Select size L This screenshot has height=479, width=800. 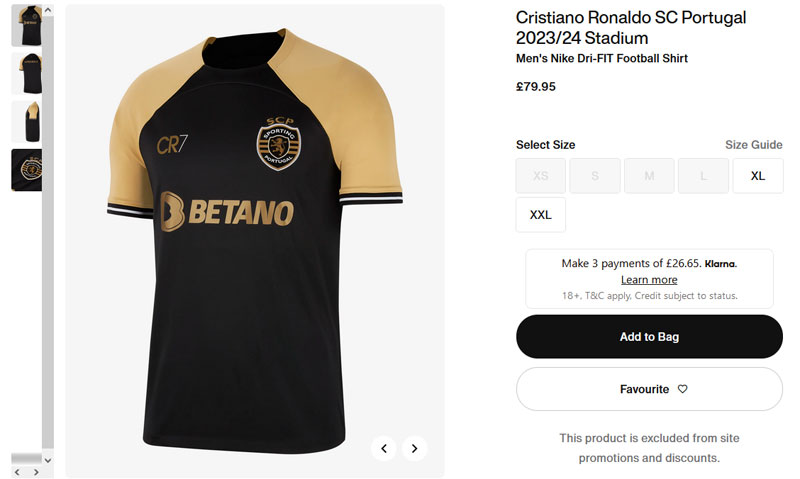(x=703, y=176)
